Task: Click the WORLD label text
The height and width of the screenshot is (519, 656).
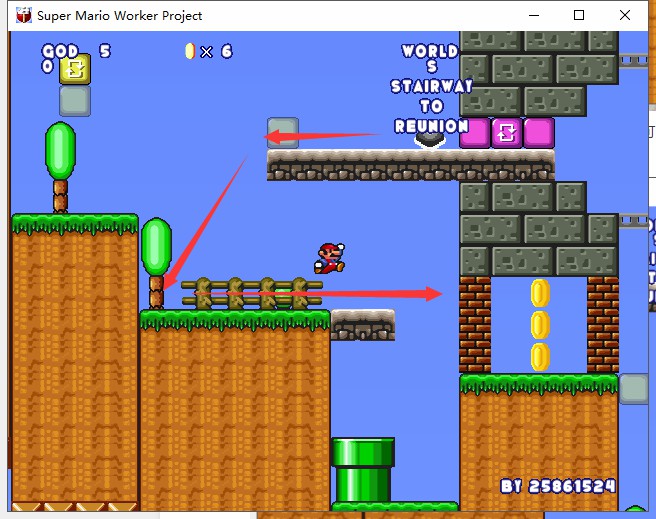Action: (x=430, y=51)
